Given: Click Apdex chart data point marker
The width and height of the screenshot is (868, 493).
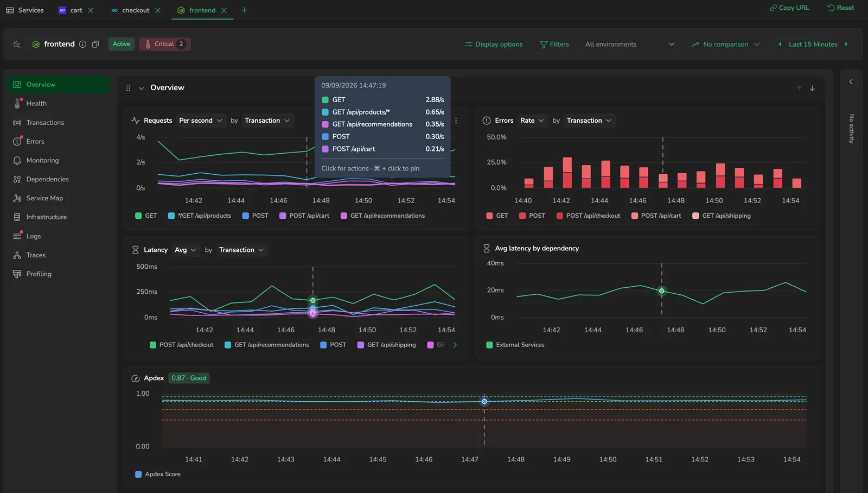Looking at the screenshot, I should pos(484,402).
